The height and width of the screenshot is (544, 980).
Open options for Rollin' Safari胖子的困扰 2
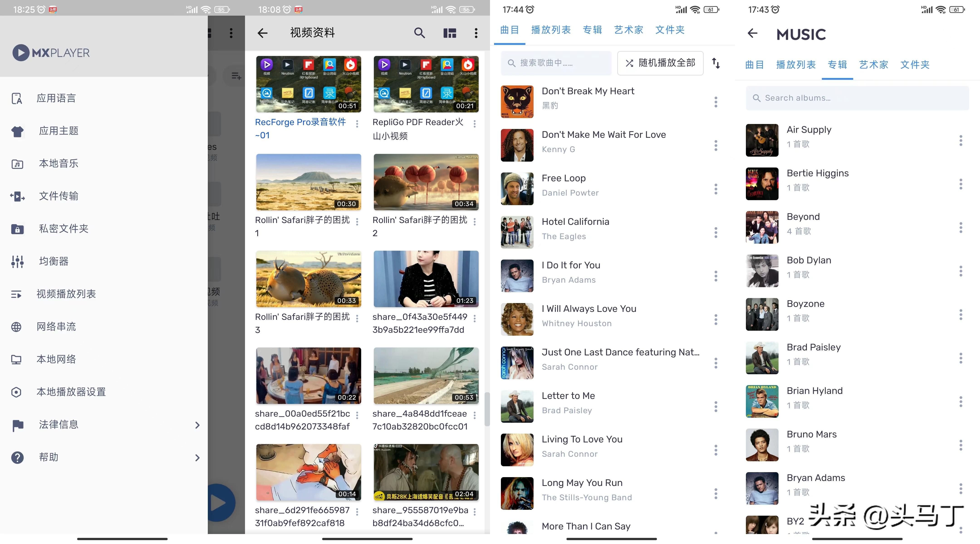click(x=474, y=222)
